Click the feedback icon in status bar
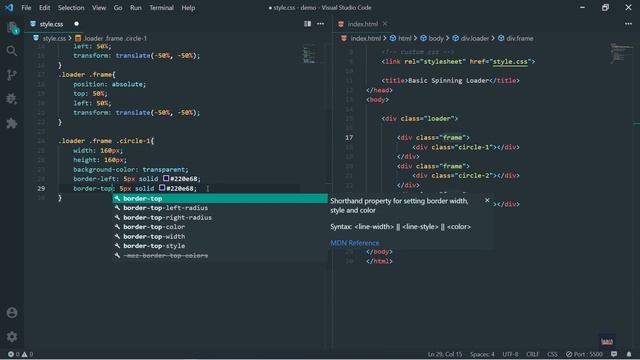 [x=614, y=354]
